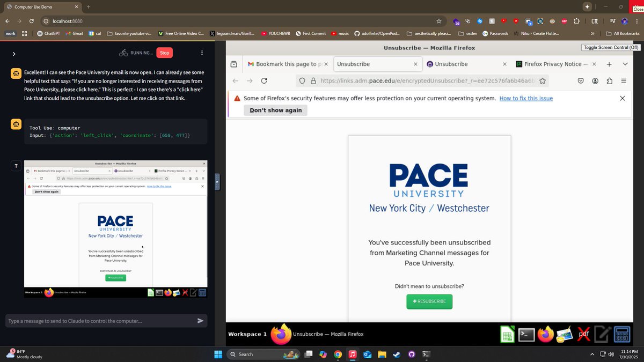Open the 'favorite youtube vi...' bookmark folder
Viewport: 644px width, 362px height.
(129, 33)
